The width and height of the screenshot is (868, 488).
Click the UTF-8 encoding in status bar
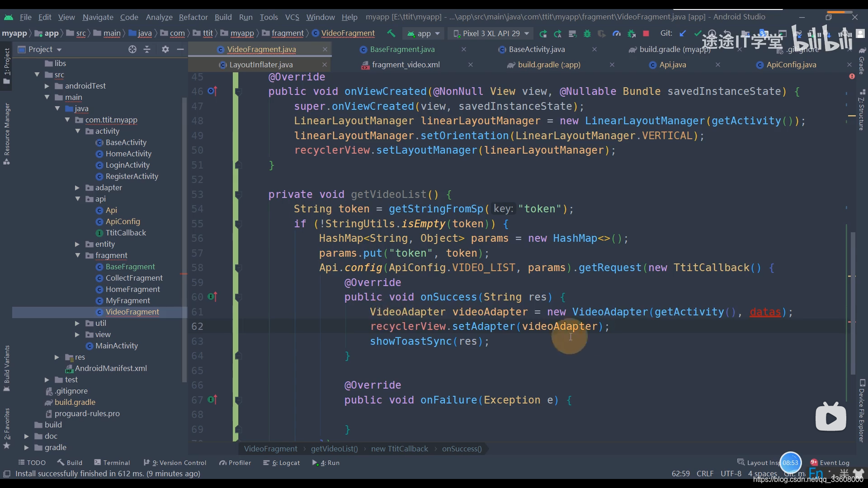pos(731,474)
